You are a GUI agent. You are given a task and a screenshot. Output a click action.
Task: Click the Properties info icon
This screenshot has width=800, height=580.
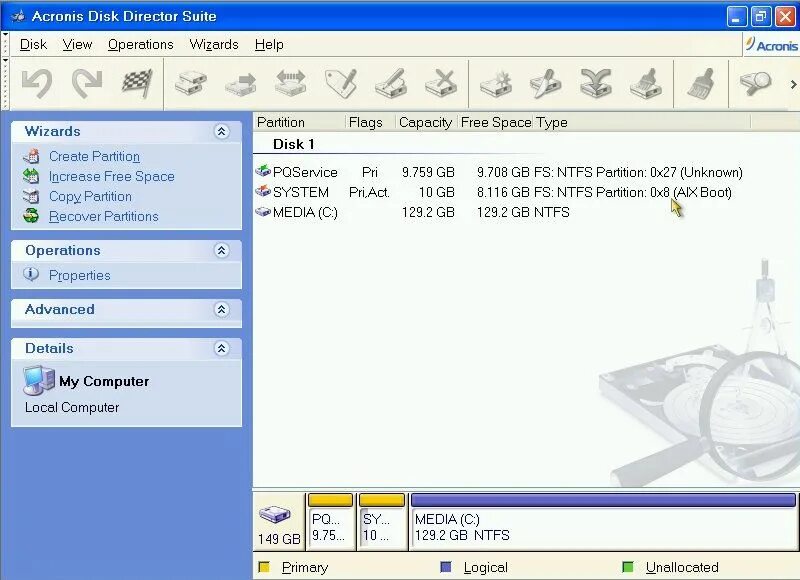click(31, 274)
